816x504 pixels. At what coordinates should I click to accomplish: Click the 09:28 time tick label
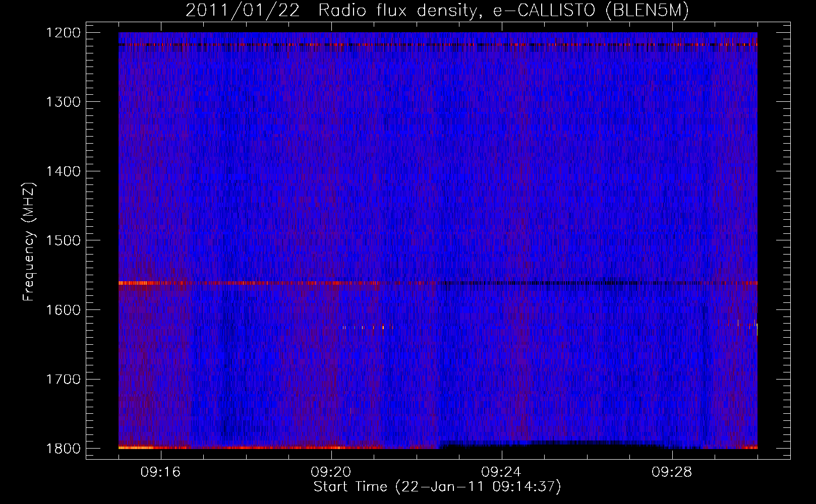(672, 472)
